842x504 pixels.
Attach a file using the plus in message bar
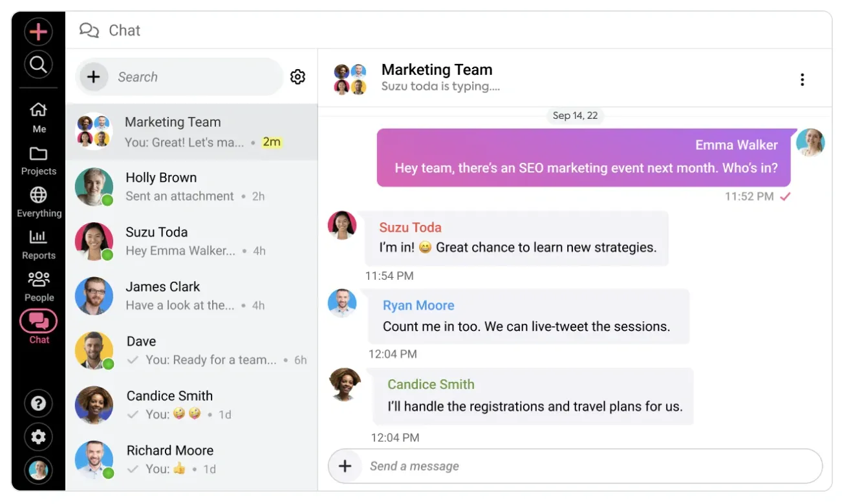click(345, 465)
